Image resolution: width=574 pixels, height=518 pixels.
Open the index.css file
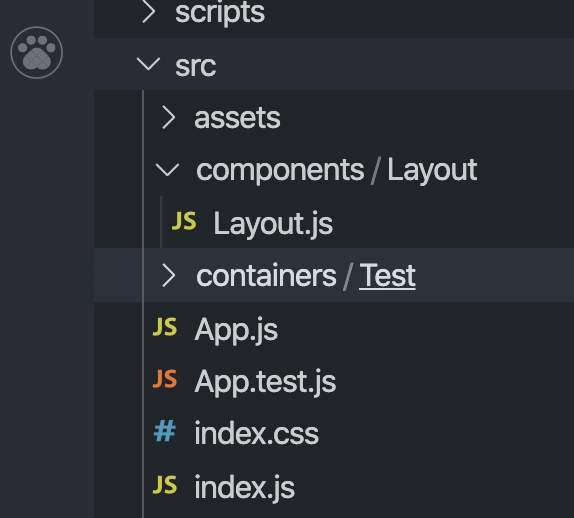pyautogui.click(x=257, y=434)
